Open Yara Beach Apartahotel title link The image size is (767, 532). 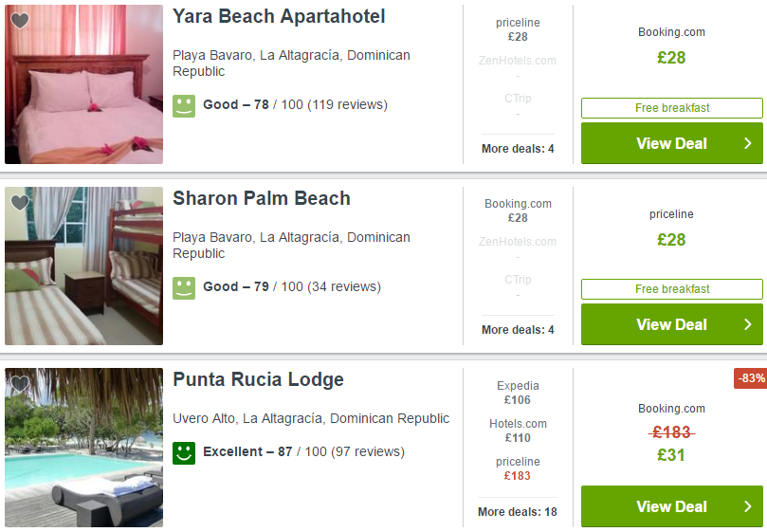[279, 16]
